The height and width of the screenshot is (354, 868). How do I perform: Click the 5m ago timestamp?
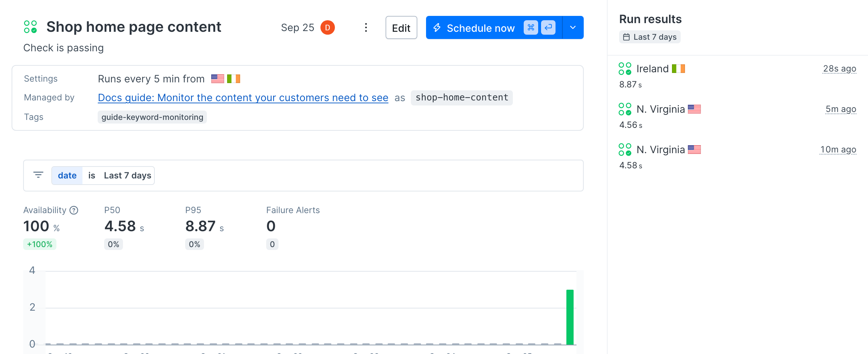click(x=841, y=109)
